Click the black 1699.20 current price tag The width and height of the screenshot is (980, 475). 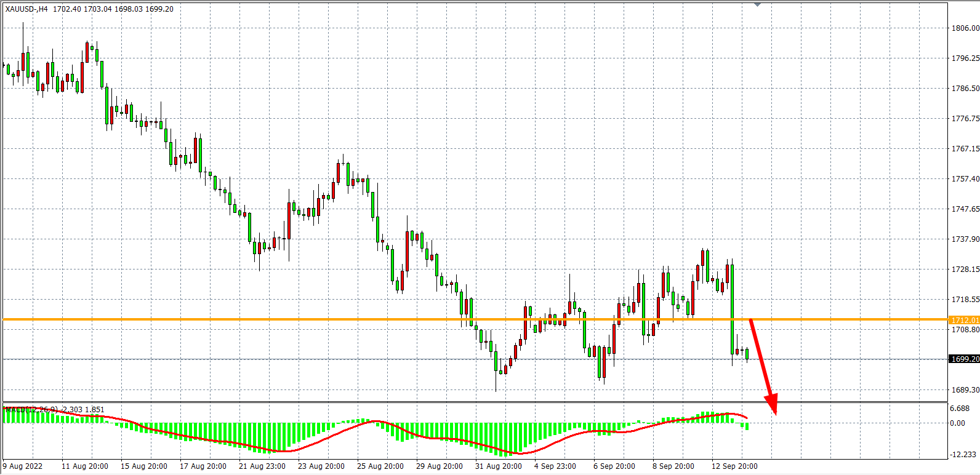tap(964, 359)
